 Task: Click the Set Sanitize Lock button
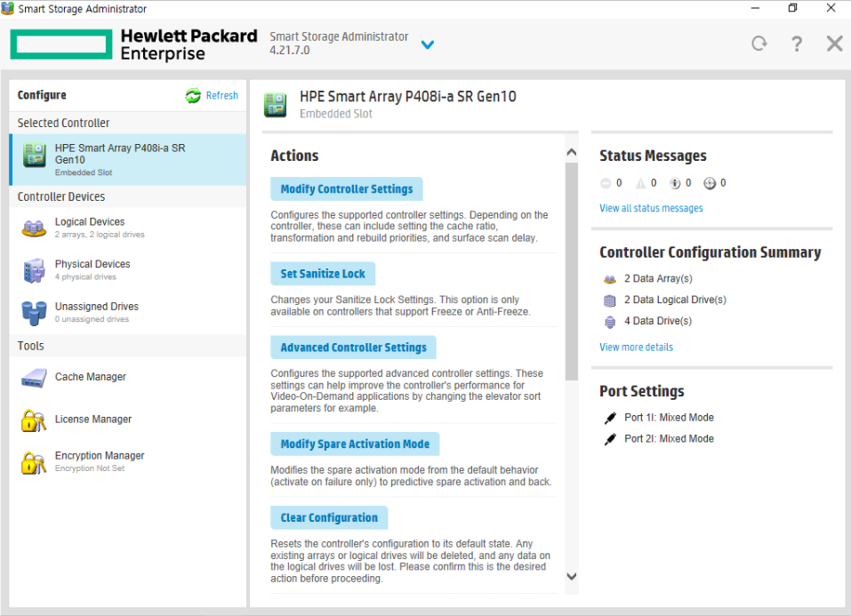click(323, 274)
